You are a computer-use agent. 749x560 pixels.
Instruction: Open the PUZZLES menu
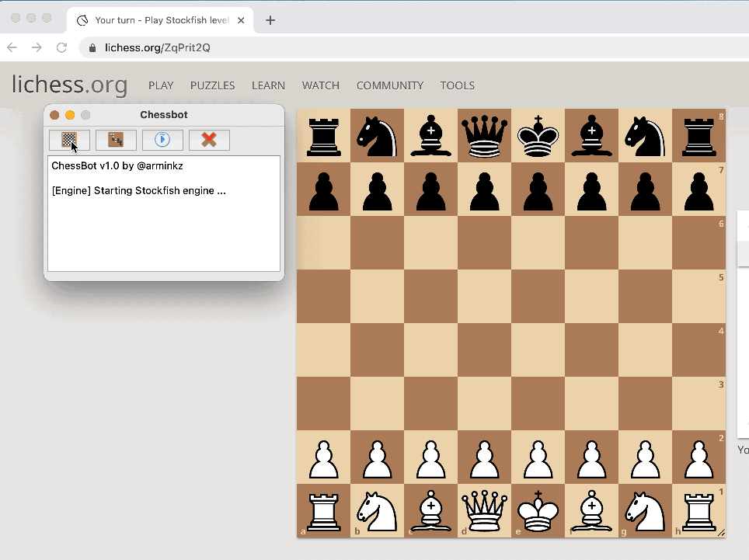(x=212, y=85)
